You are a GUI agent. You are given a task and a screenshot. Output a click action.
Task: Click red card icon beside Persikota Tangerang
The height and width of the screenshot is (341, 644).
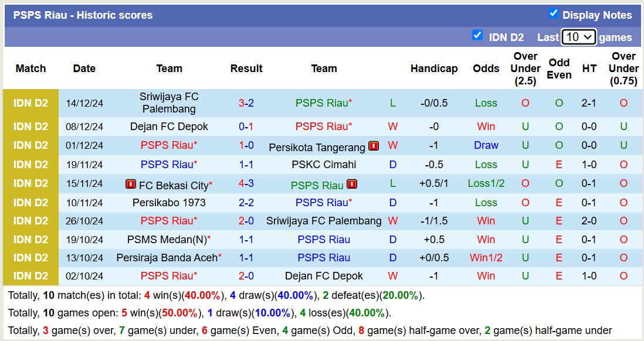(x=374, y=146)
